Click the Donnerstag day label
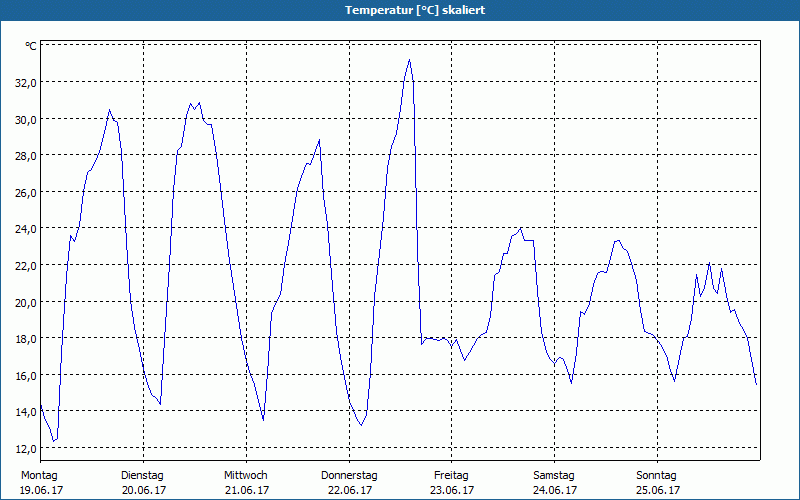Screen dimensions: 800x500 click(349, 476)
